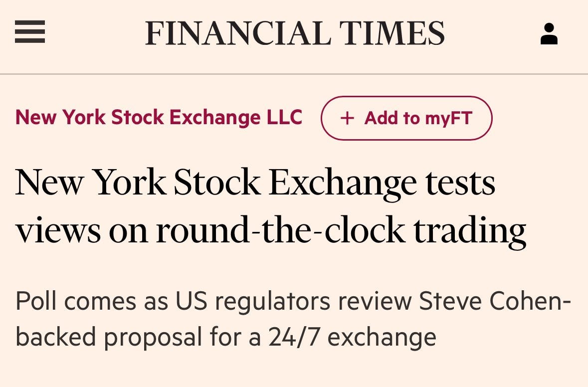This screenshot has height=387, width=588.
Task: Click the FINANCIAL TIMES masthead text
Action: click(x=295, y=33)
